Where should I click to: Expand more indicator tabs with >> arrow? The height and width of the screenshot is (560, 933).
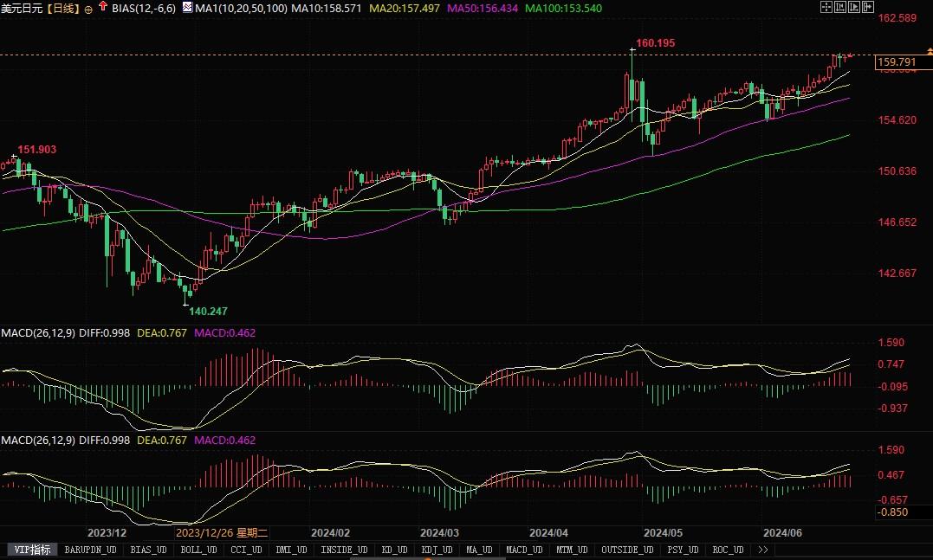pos(762,550)
